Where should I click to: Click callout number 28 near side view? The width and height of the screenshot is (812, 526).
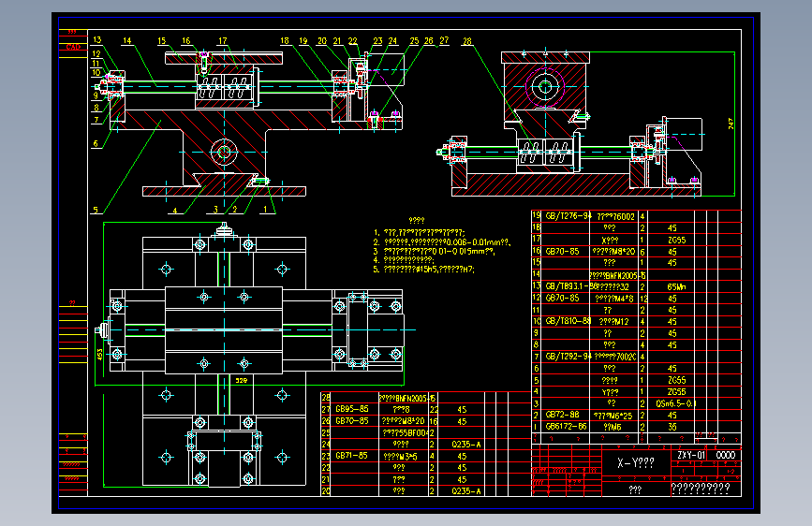click(467, 41)
